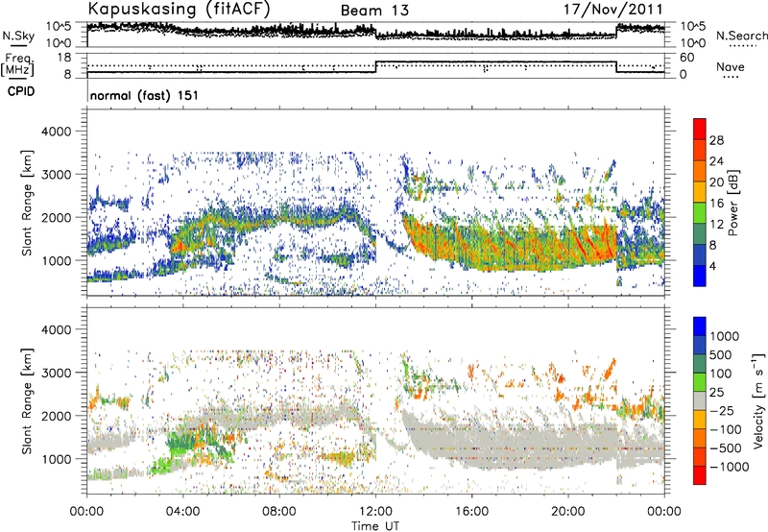This screenshot has width=768, height=532.
Task: Click the "Beam 13" label
Action: pyautogui.click(x=374, y=11)
